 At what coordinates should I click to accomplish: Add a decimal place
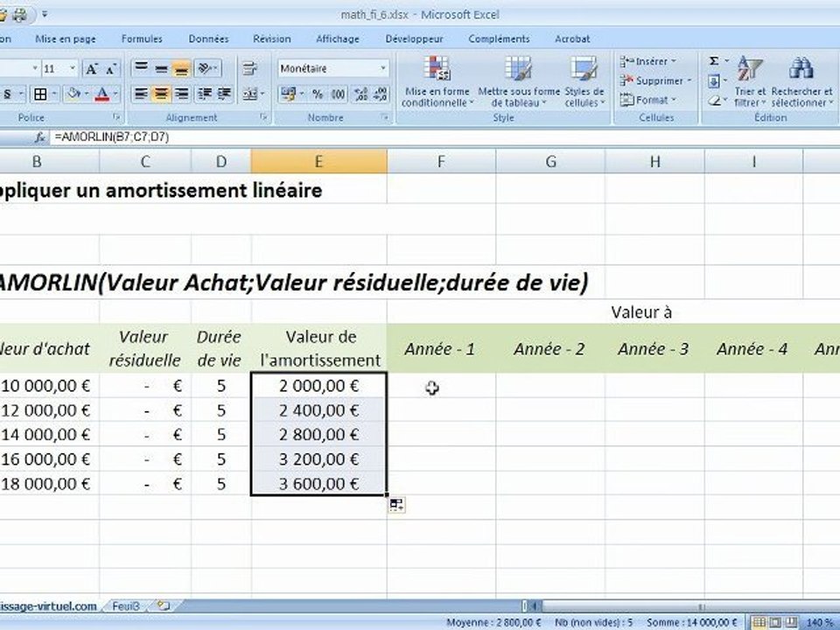(x=361, y=94)
